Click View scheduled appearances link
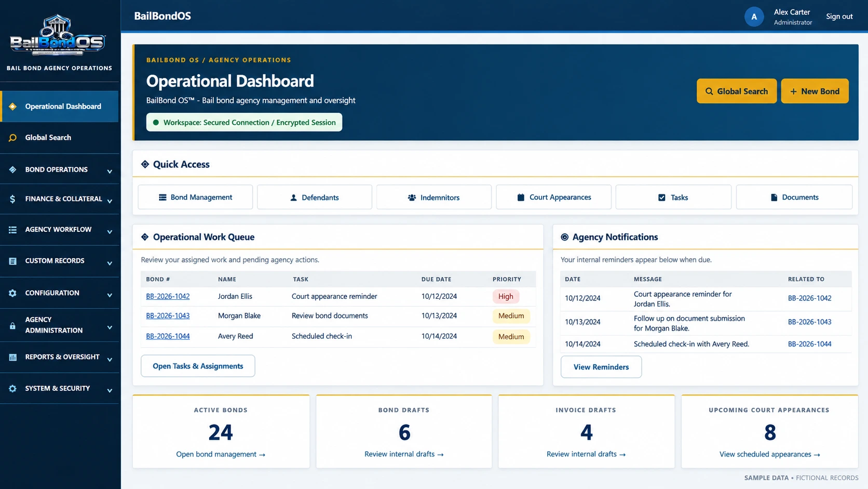Screen dimensions: 868x489 tap(770, 454)
